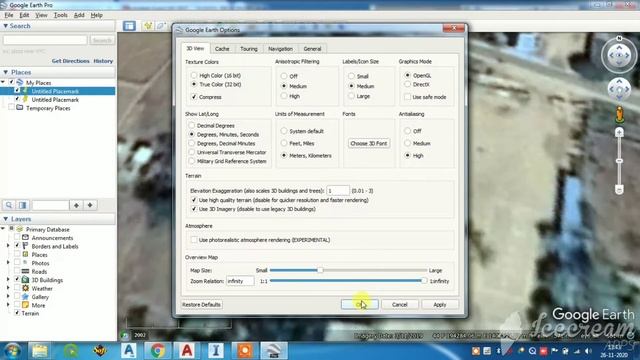The image size is (640, 360).
Task: Adjust the Map Size slider handle
Action: point(320,270)
